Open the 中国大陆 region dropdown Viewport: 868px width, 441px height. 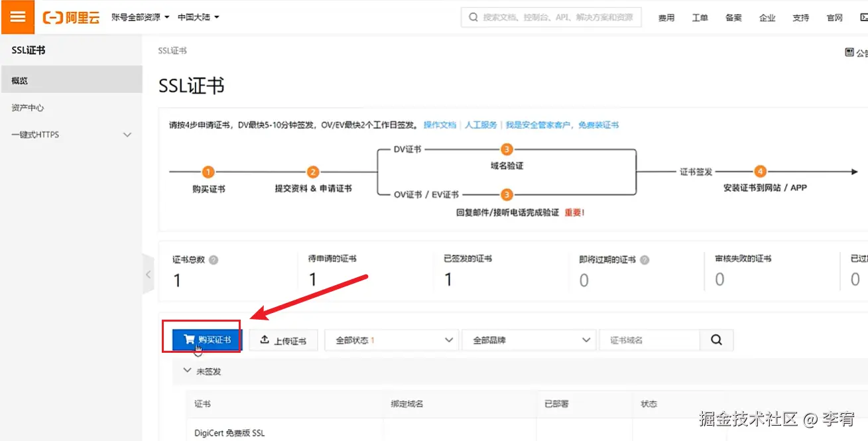coord(198,17)
